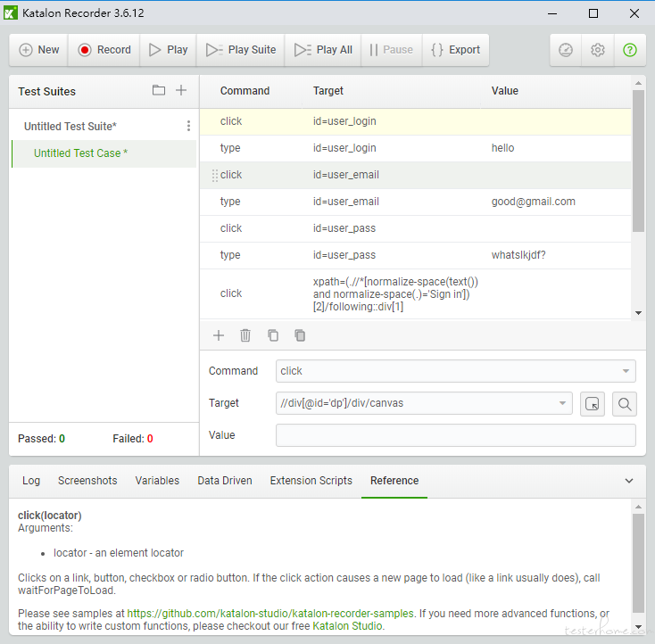Click the Katalon Recorder logo in title bar

11,13
